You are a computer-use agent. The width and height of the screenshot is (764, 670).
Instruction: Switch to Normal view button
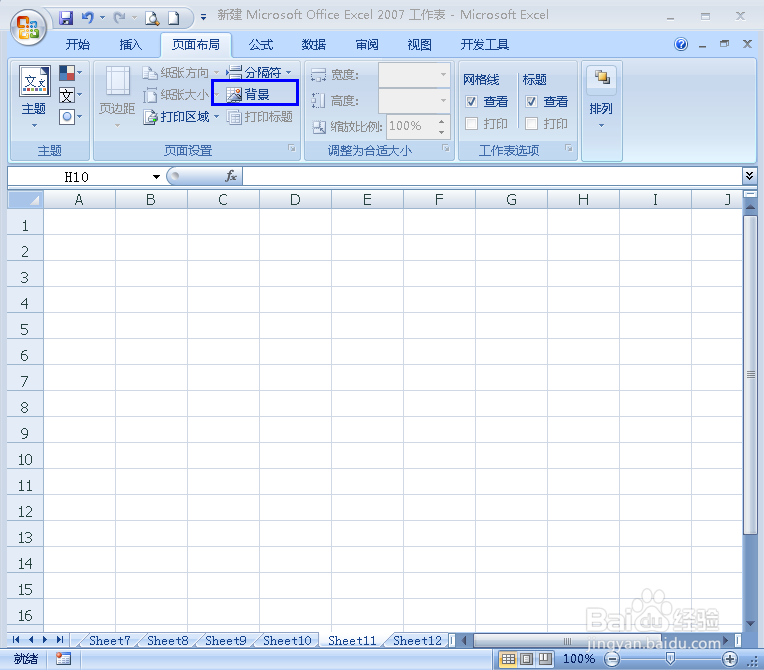point(508,659)
